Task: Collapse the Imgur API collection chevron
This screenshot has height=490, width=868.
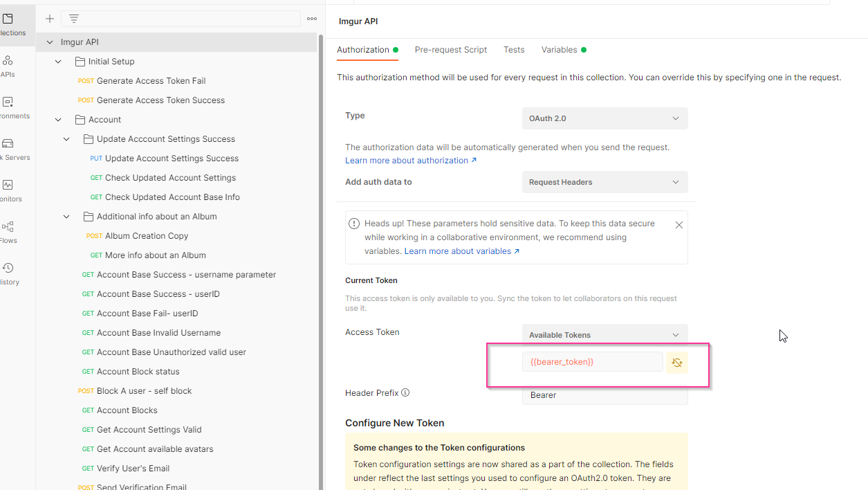Action: 50,42
